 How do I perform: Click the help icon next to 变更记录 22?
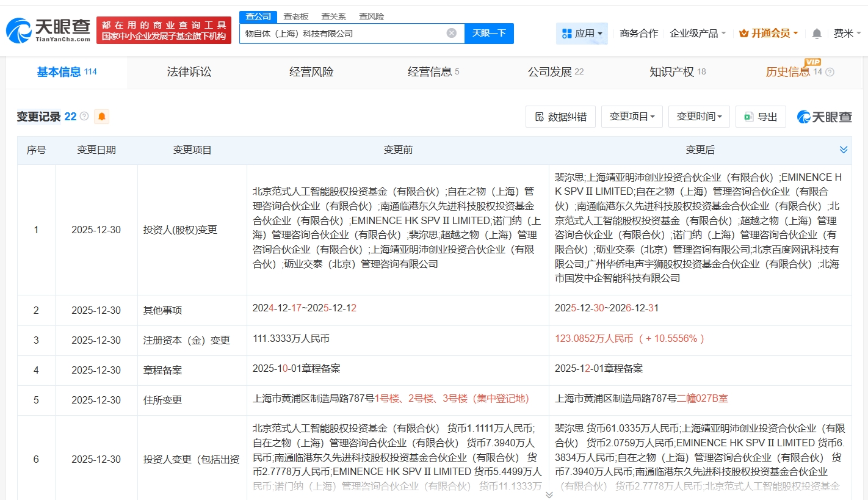pos(84,116)
